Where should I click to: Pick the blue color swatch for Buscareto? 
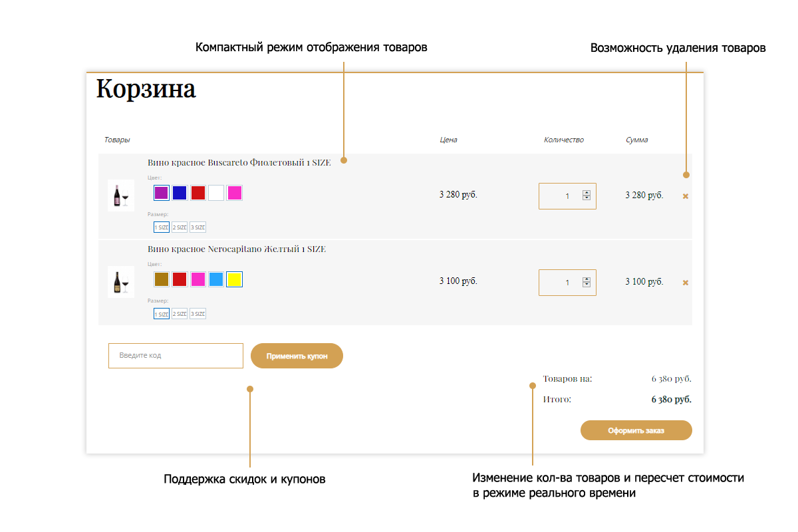pyautogui.click(x=180, y=193)
